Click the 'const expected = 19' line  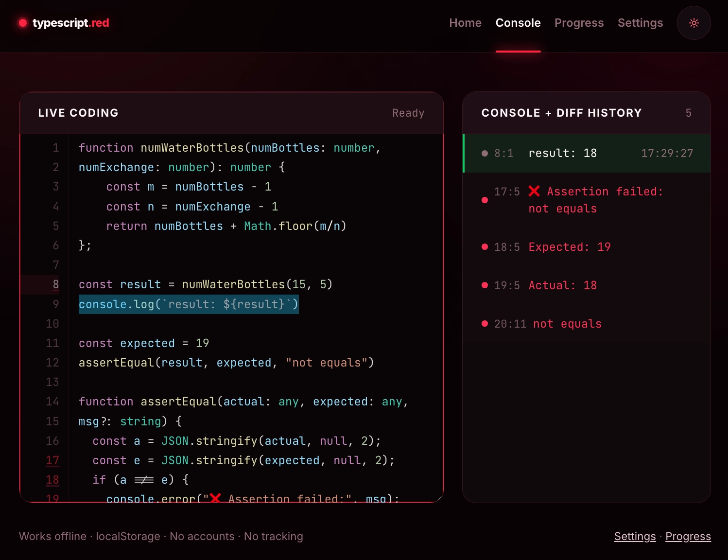[x=144, y=343]
